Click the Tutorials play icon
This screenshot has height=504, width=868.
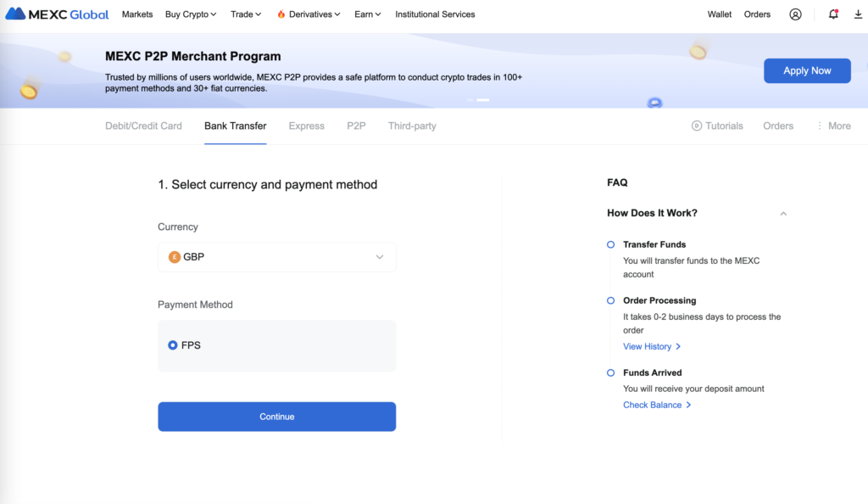[697, 126]
